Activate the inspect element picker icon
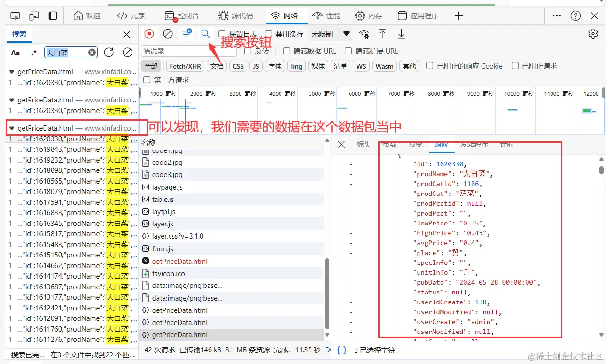 (16, 16)
